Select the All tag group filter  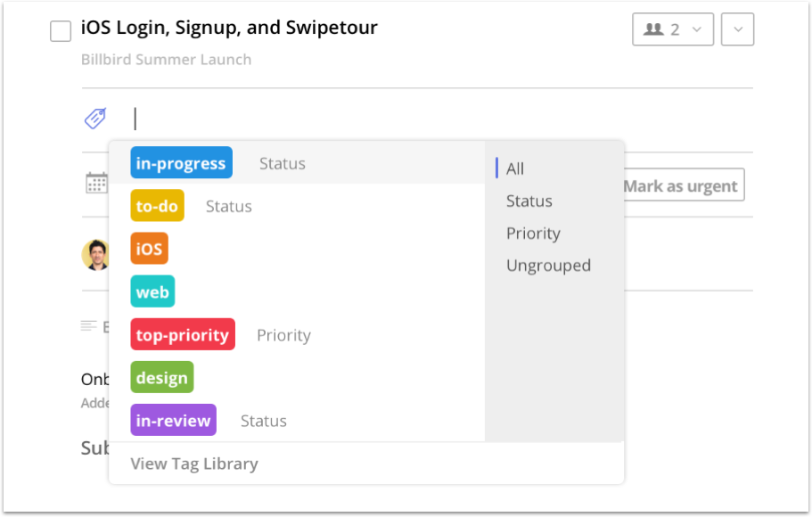[515, 168]
